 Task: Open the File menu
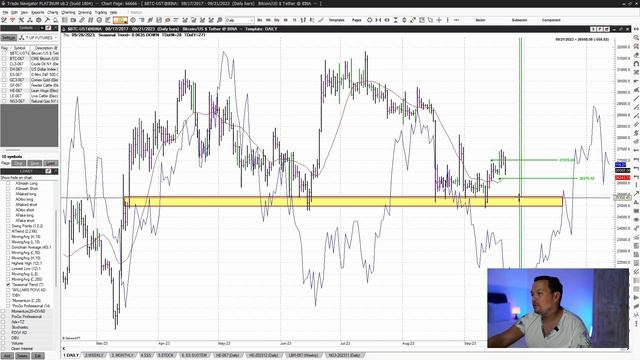click(x=5, y=12)
